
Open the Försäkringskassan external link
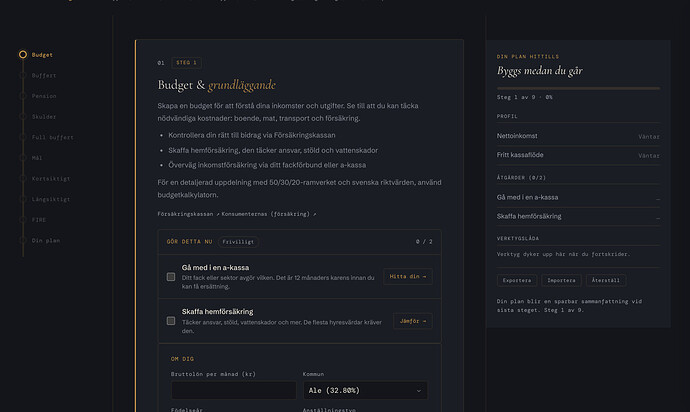click(x=188, y=214)
